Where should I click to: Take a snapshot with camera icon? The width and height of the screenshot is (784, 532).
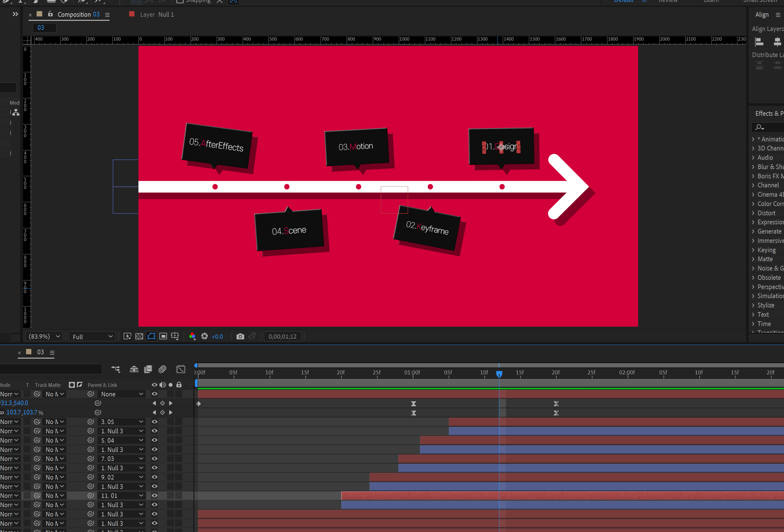point(240,336)
